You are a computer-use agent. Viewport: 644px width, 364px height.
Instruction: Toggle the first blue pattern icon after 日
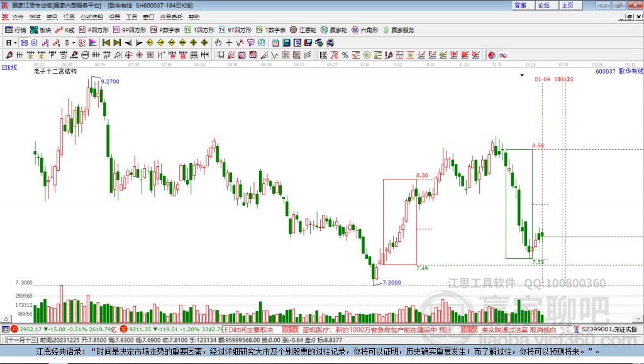[24, 43]
